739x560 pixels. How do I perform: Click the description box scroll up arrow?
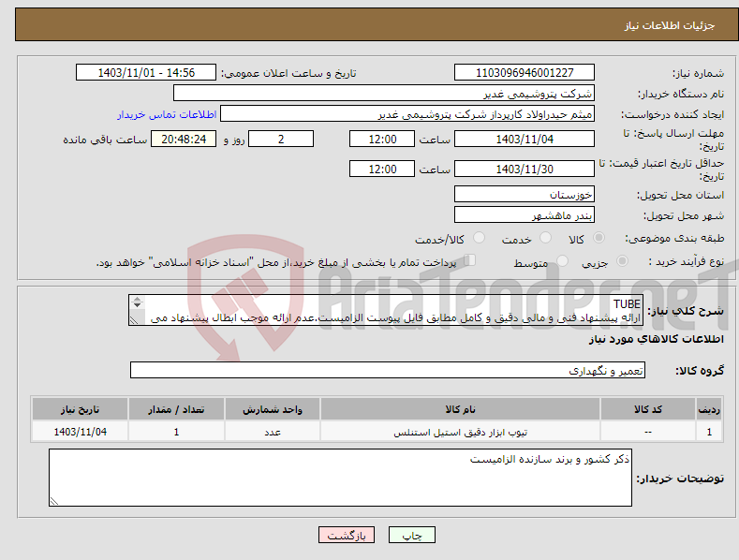click(x=137, y=299)
